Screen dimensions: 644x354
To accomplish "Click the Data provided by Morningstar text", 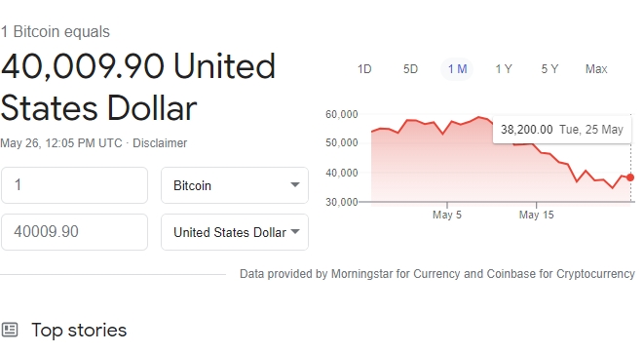I will (437, 274).
